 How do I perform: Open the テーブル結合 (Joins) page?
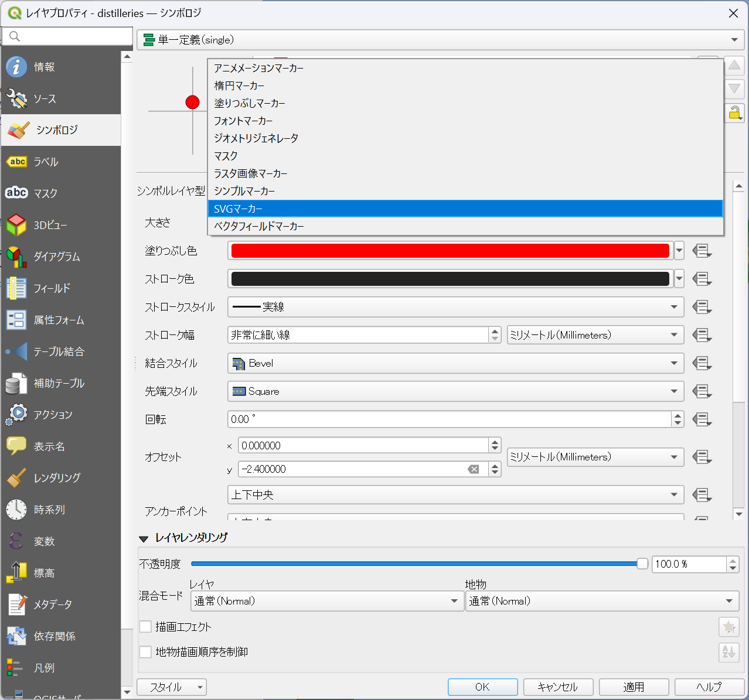coord(59,351)
